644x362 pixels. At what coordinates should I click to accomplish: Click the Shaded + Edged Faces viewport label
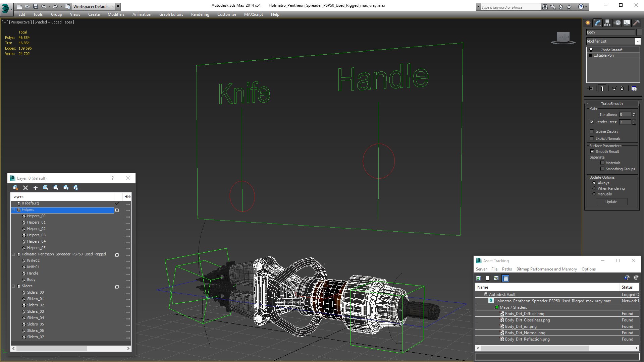point(53,22)
